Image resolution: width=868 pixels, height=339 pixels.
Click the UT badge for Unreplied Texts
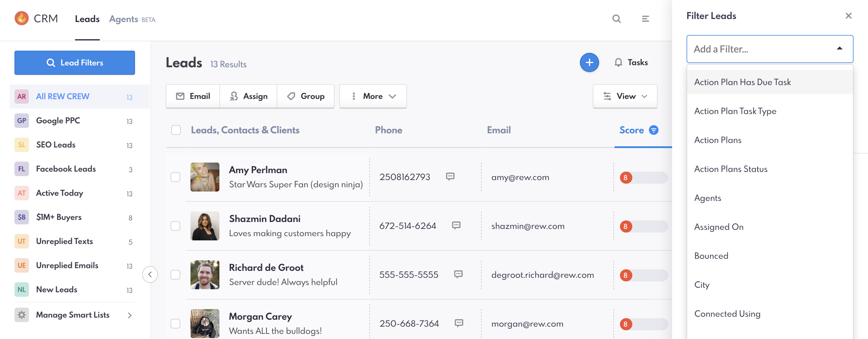pos(22,241)
